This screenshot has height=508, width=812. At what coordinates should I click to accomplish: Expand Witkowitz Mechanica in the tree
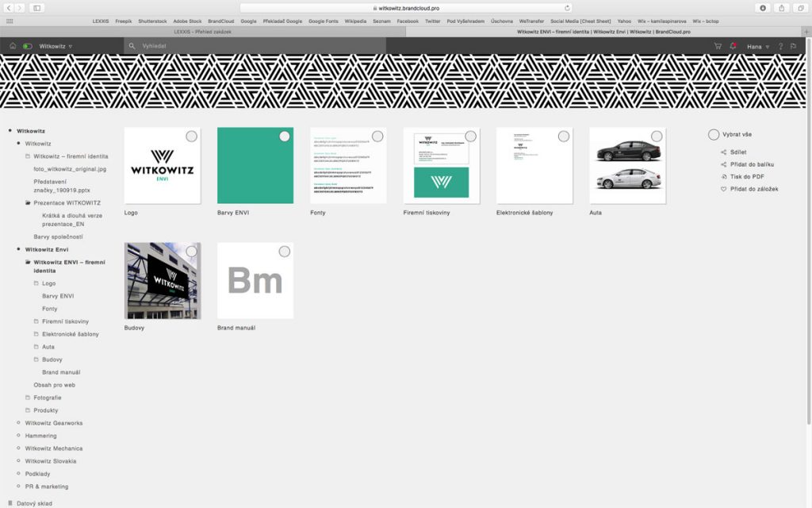(19, 448)
